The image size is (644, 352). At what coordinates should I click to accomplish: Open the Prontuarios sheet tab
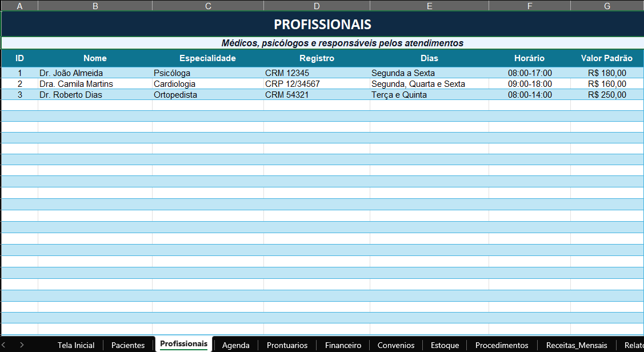287,345
